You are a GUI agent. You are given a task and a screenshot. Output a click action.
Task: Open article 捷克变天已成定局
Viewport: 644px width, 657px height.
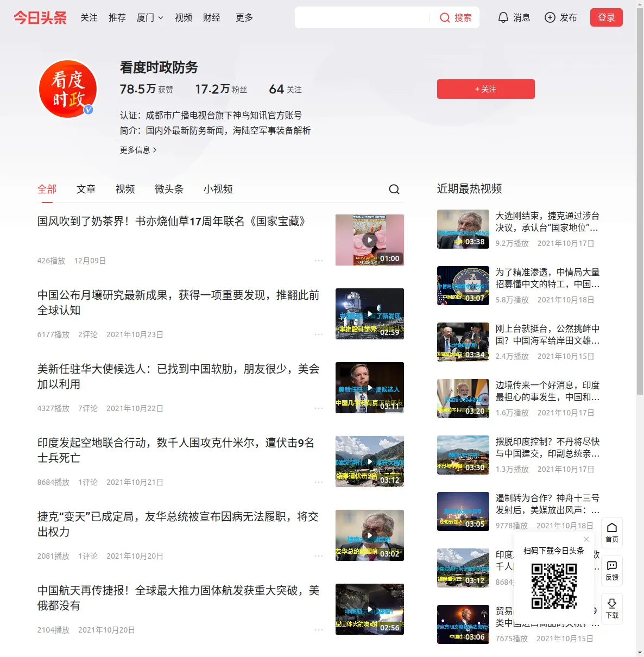pos(178,524)
